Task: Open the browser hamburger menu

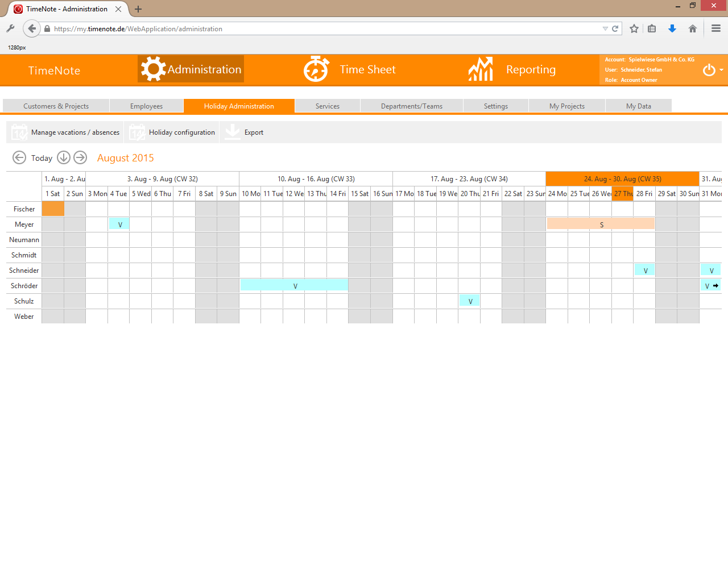Action: [x=716, y=28]
